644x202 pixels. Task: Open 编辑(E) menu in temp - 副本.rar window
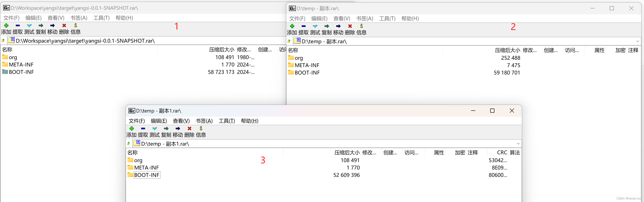pos(319,19)
